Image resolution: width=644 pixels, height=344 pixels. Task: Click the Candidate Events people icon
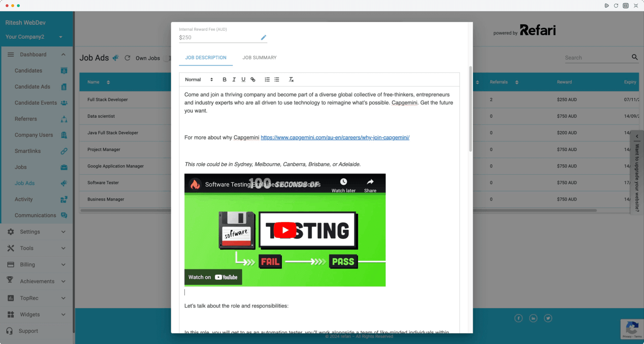click(64, 103)
